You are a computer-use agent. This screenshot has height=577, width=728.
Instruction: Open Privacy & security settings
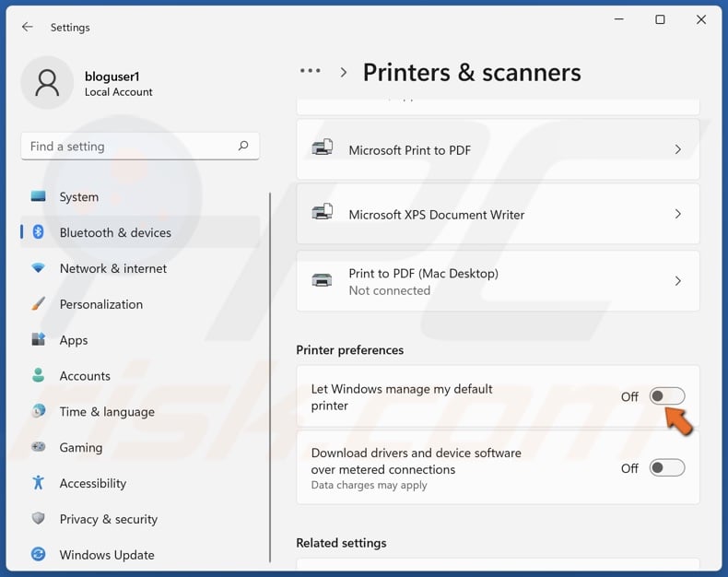point(140,518)
